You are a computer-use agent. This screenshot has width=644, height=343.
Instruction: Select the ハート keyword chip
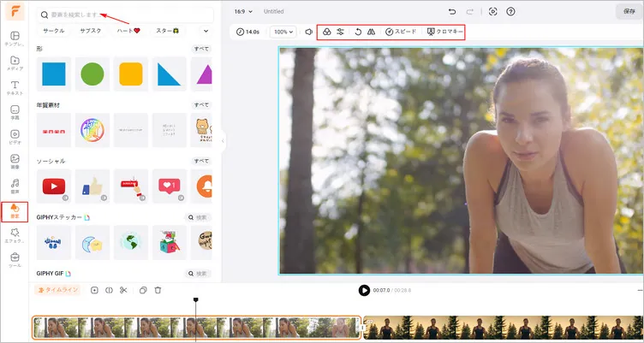pyautogui.click(x=128, y=31)
